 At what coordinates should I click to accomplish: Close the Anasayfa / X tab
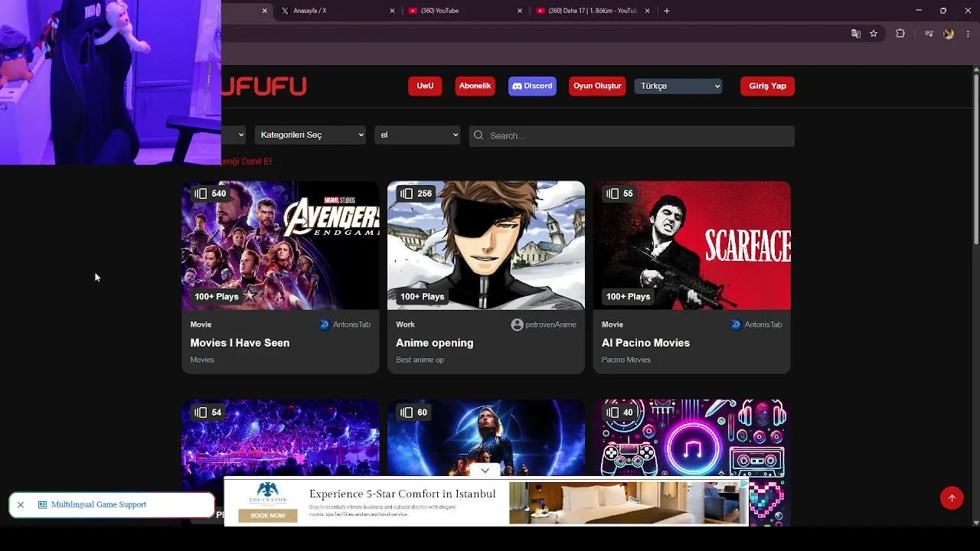point(393,11)
